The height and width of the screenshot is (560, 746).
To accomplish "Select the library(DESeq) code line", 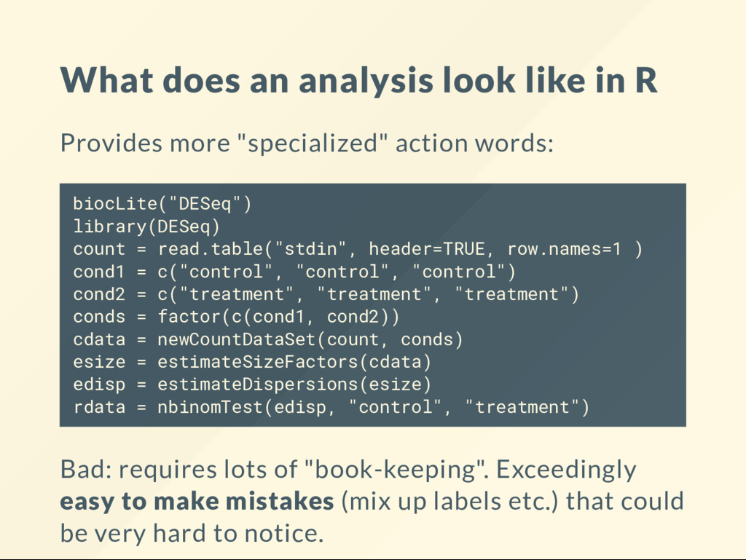I will pyautogui.click(x=146, y=226).
